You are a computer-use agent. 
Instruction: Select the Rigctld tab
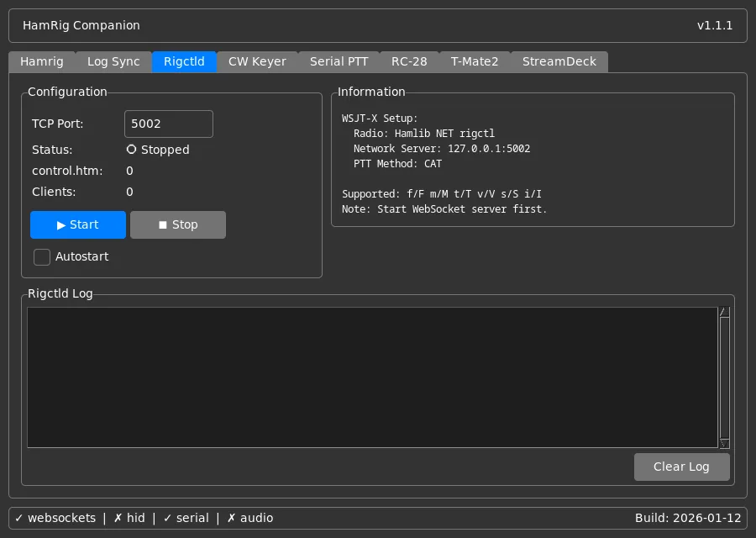184,61
